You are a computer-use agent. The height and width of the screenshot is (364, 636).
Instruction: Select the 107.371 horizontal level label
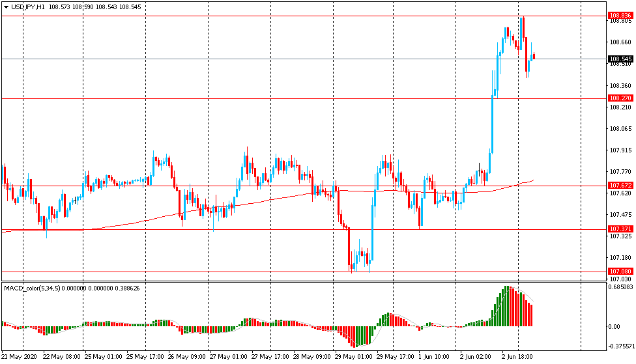coord(620,229)
